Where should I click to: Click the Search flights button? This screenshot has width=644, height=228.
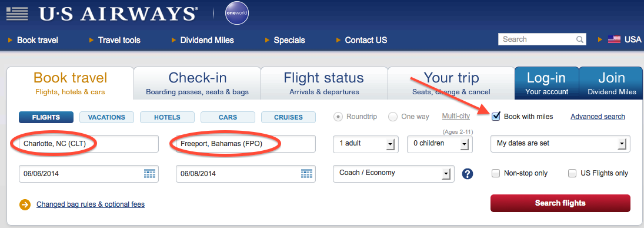tap(560, 203)
